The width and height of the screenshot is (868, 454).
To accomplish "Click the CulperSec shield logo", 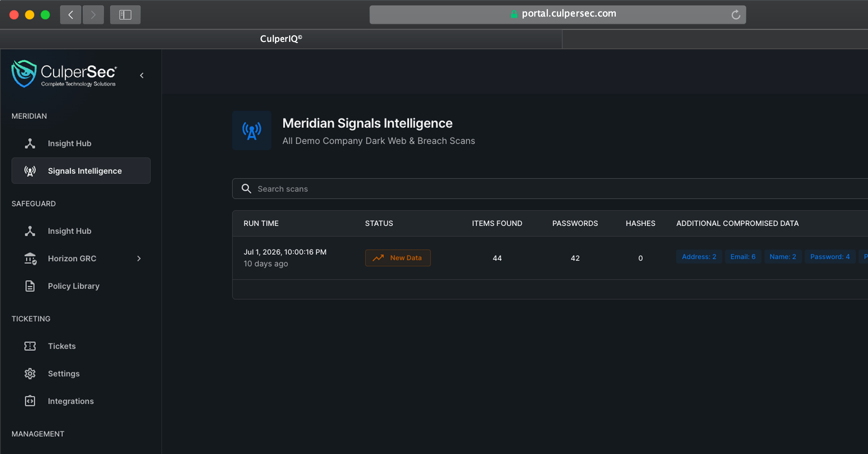I will 24,74.
